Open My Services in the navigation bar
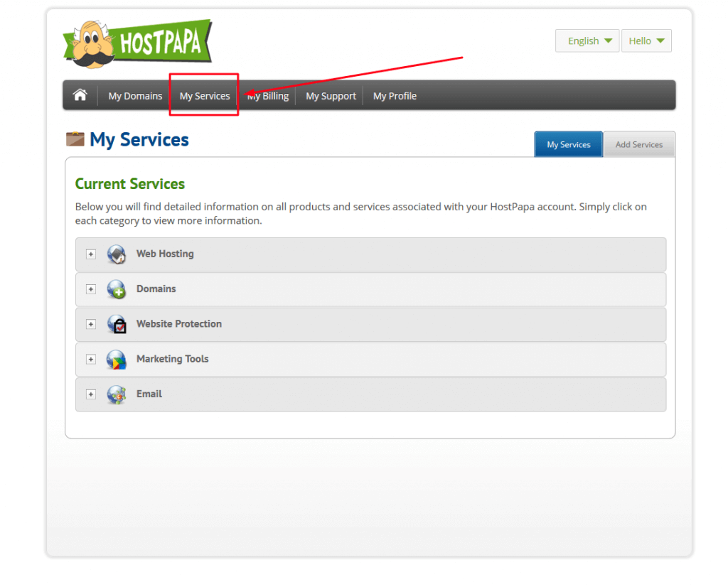The height and width of the screenshot is (587, 728). pyautogui.click(x=205, y=96)
